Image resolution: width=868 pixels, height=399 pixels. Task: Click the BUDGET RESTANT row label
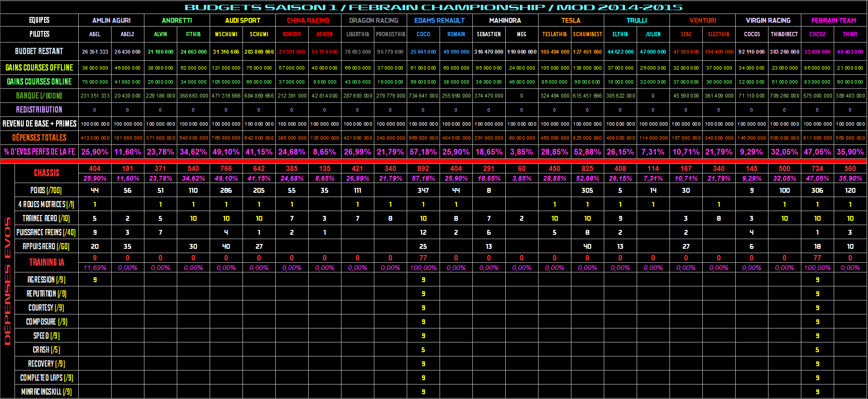(x=39, y=51)
